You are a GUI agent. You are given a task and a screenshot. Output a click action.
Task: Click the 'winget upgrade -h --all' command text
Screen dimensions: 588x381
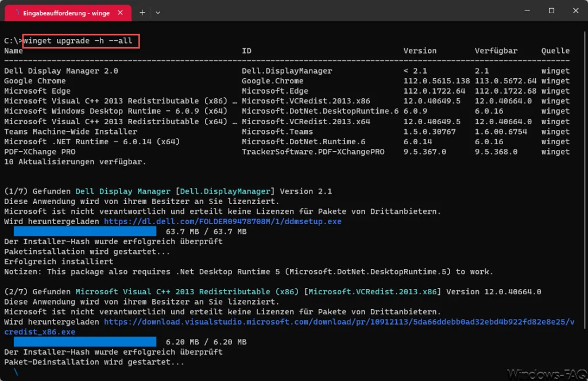(x=78, y=41)
